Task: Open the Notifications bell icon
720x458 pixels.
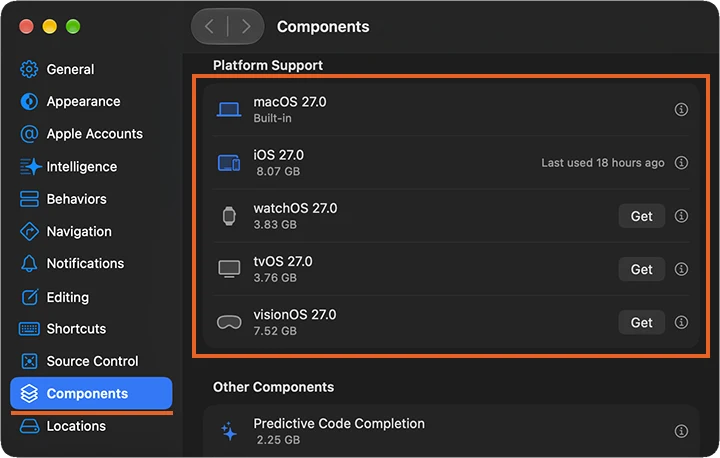Action: pos(29,263)
